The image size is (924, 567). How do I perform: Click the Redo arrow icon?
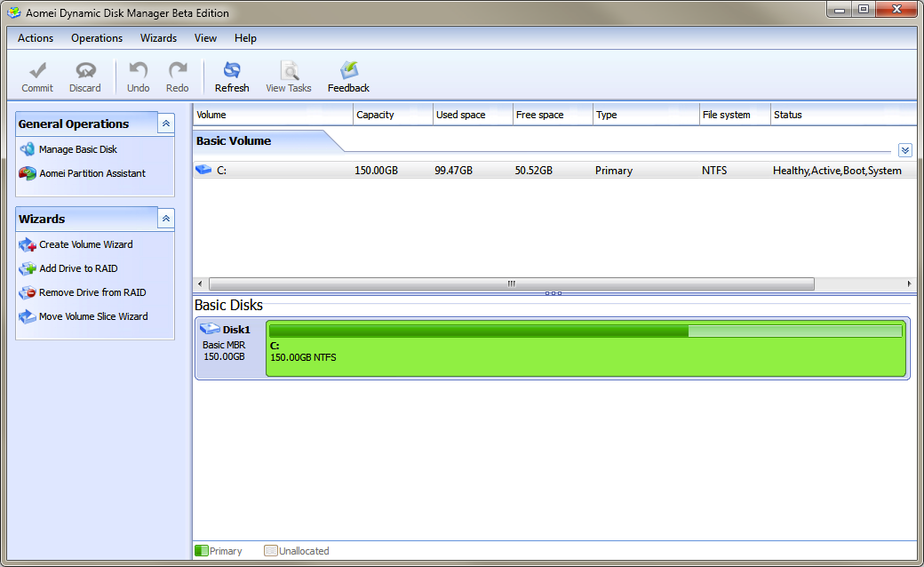(178, 70)
